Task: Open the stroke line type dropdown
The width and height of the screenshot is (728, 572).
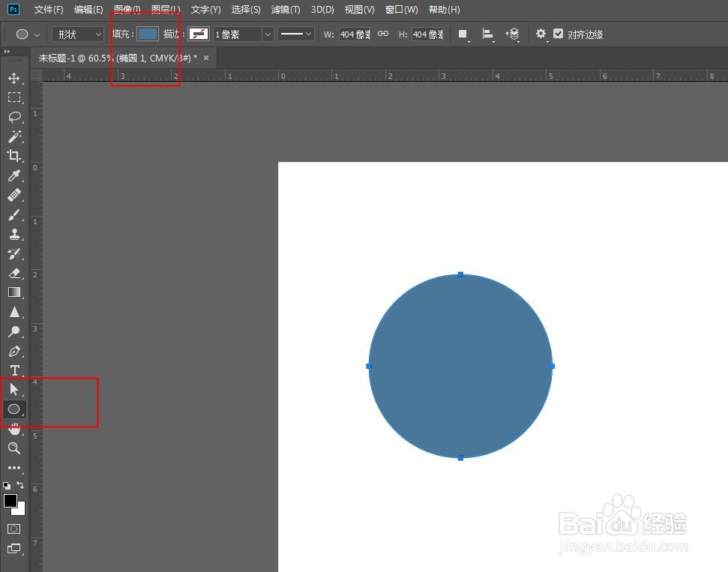Action: [296, 34]
